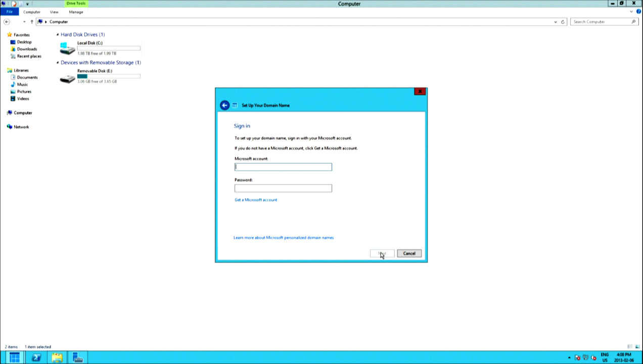Screen dimensions: 643x364
Task: Open PowerShell from the taskbar
Action: (x=36, y=358)
